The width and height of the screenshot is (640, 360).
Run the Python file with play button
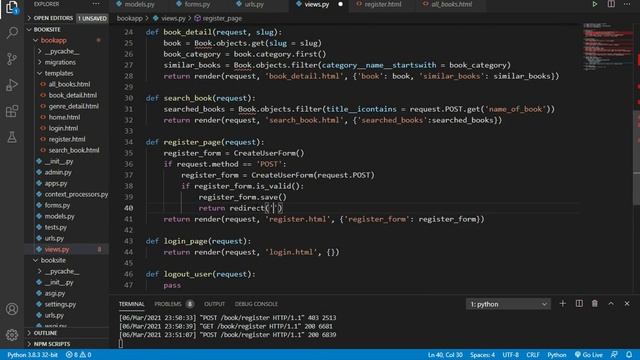click(594, 4)
